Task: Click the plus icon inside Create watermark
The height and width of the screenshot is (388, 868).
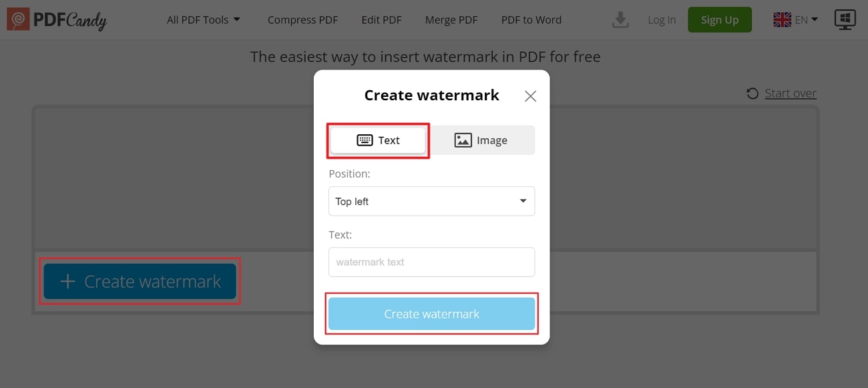Action: (67, 281)
